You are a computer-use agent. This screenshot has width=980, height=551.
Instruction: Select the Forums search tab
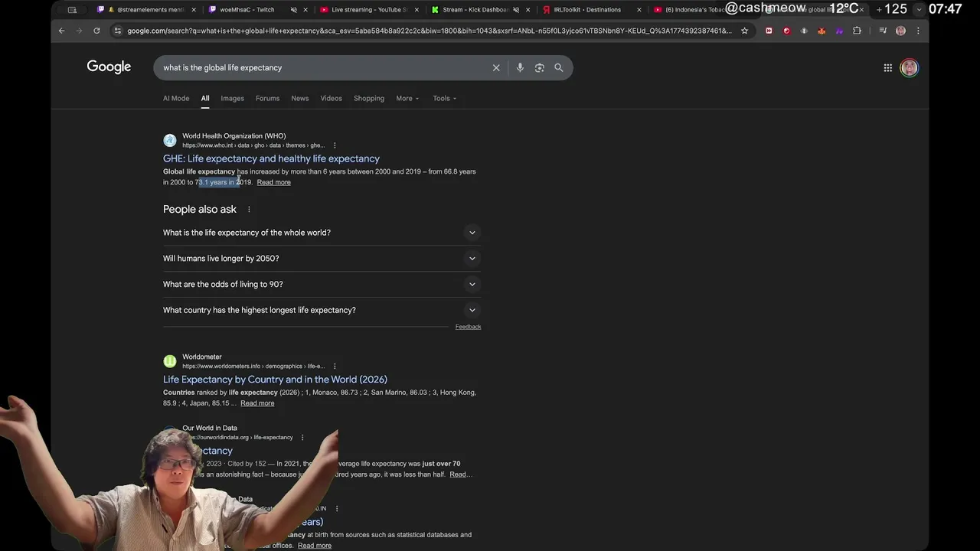267,98
